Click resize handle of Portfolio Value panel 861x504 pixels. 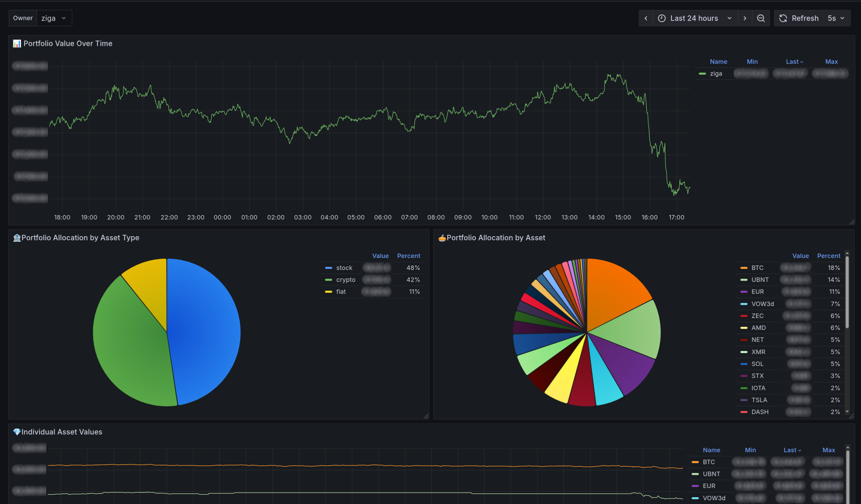pos(852,222)
